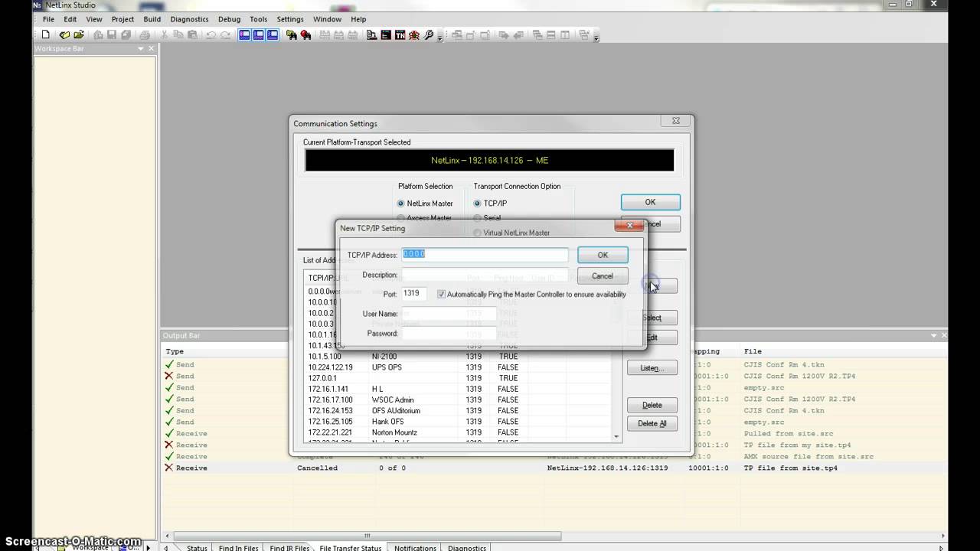Open the Workspace Bar dropdown arrow

click(141, 48)
